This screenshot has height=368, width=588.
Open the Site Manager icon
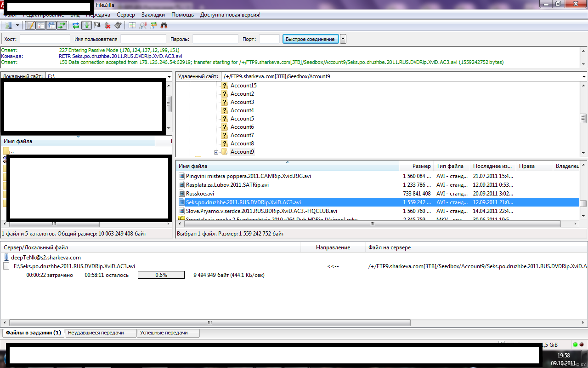click(x=8, y=25)
